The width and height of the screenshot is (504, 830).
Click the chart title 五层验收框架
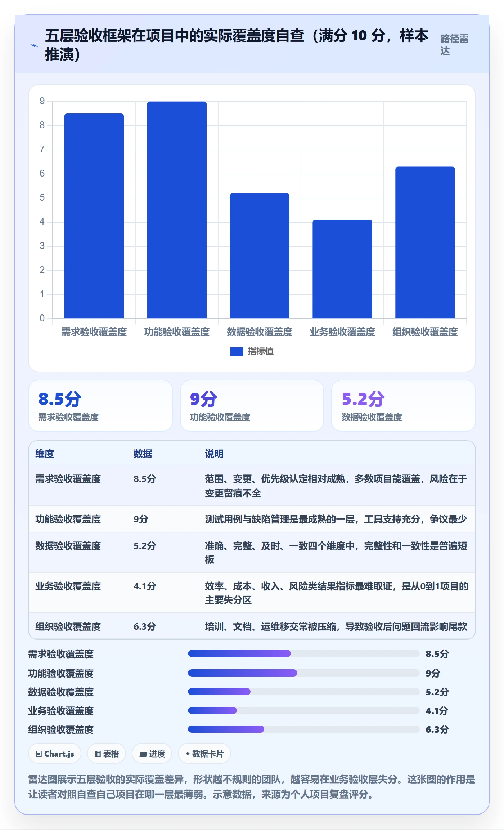pyautogui.click(x=237, y=45)
